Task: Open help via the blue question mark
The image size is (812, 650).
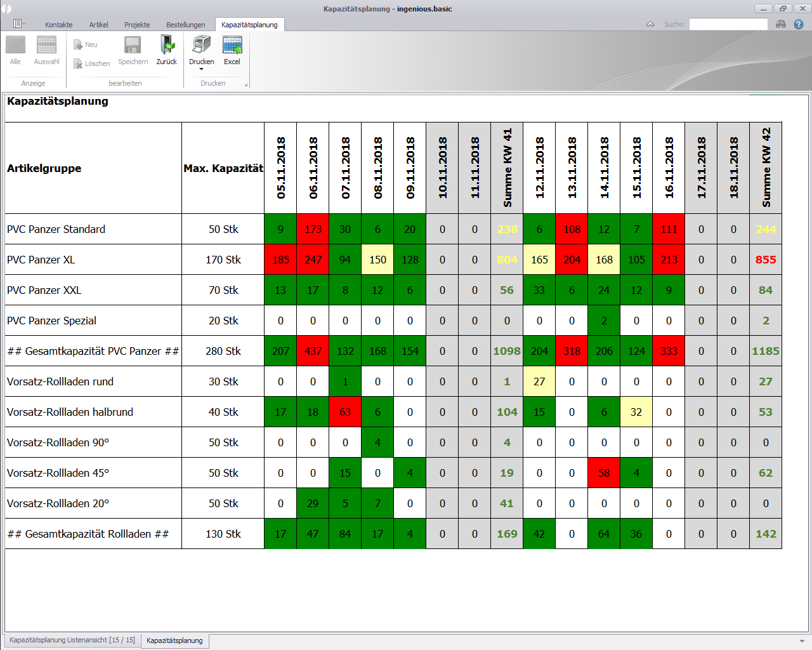Action: point(799,24)
